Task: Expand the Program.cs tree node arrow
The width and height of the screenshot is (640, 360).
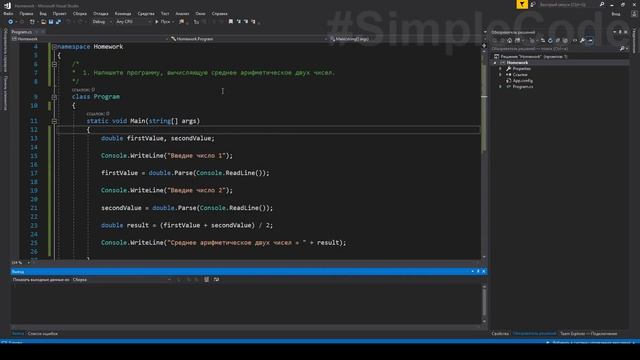Action: (x=500, y=87)
